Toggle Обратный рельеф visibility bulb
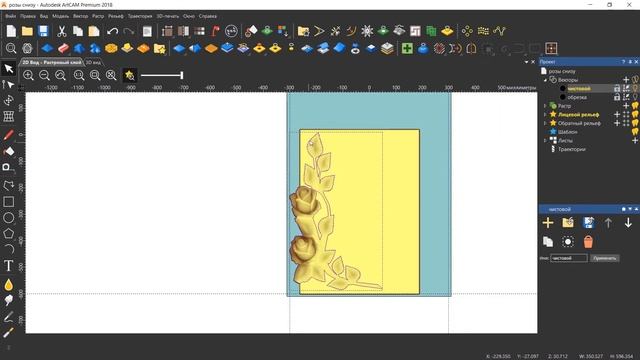 (635, 123)
